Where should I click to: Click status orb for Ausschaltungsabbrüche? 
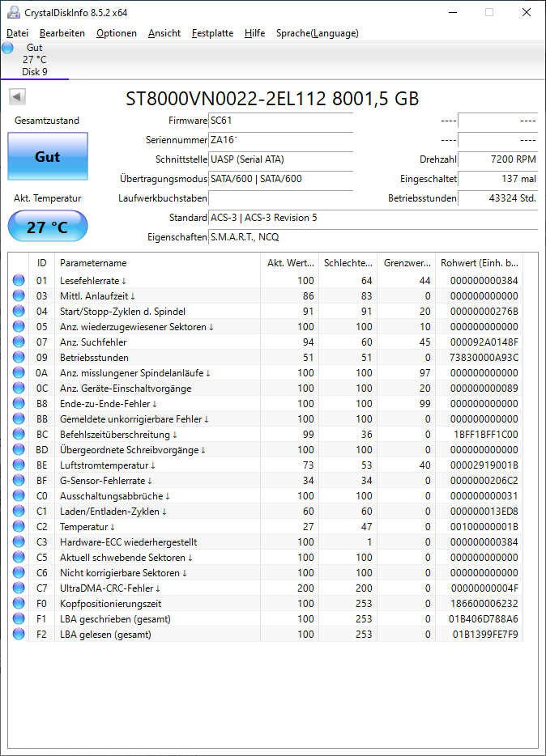(x=19, y=495)
